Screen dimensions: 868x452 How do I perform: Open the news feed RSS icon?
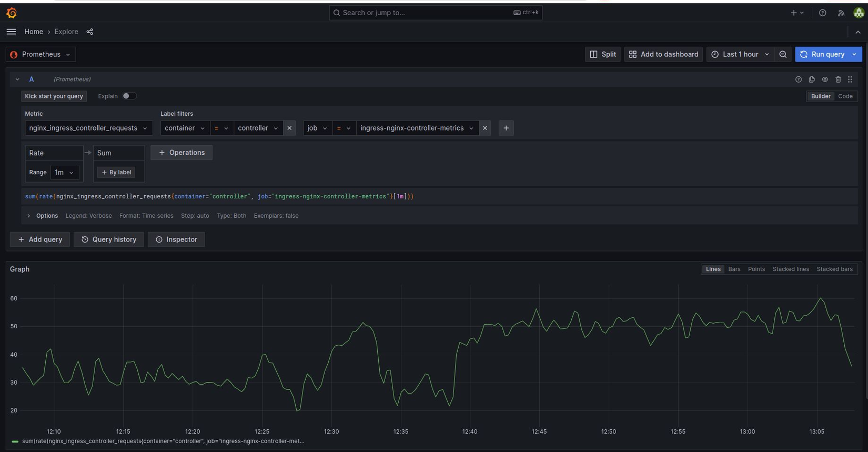(x=841, y=13)
